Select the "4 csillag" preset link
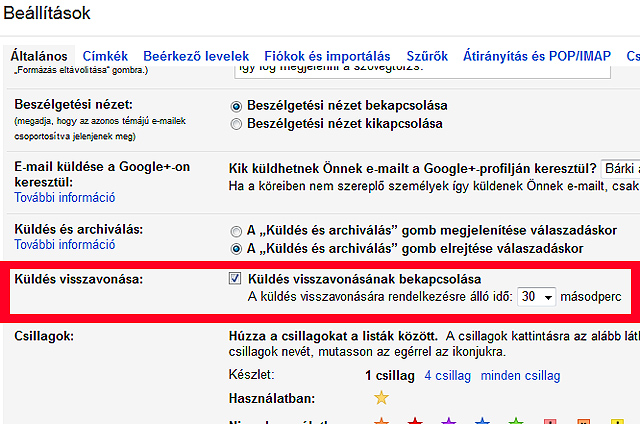 pos(447,375)
